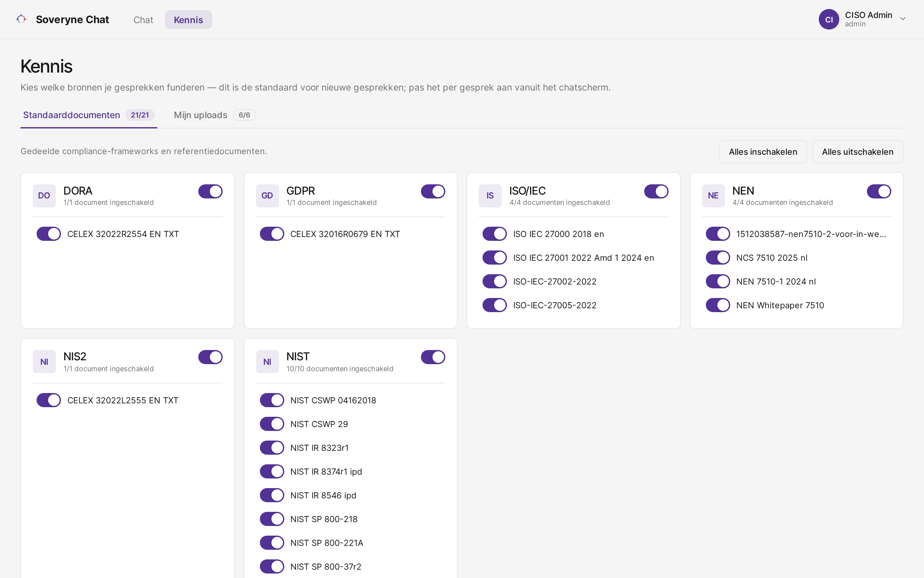Toggle off NIST SP 800-221A
924x578 pixels.
pos(272,542)
